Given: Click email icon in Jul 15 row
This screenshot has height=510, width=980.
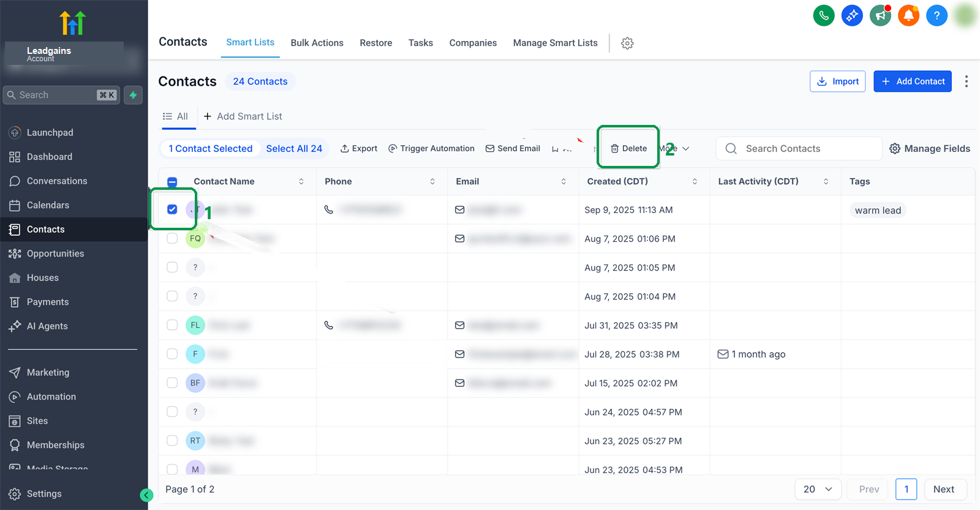Looking at the screenshot, I should [x=460, y=383].
